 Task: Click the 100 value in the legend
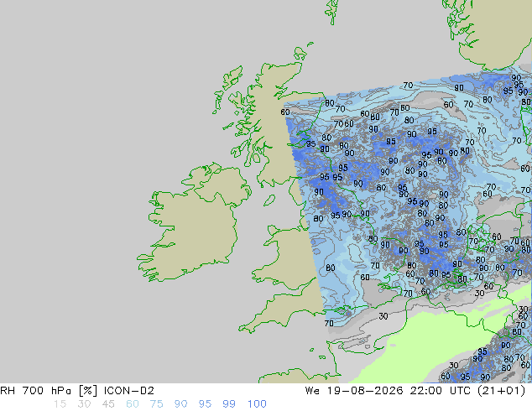pos(257,404)
